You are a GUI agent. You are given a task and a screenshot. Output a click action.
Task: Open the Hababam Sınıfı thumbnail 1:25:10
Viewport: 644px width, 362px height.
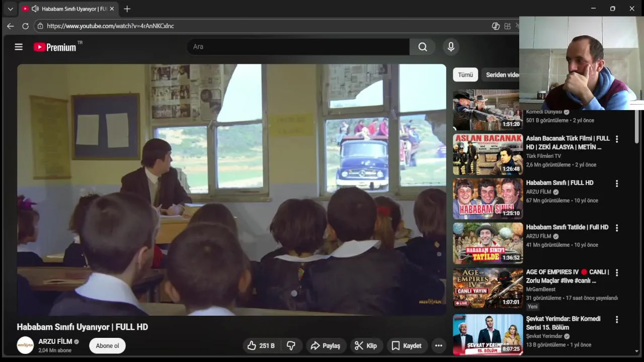pos(488,199)
